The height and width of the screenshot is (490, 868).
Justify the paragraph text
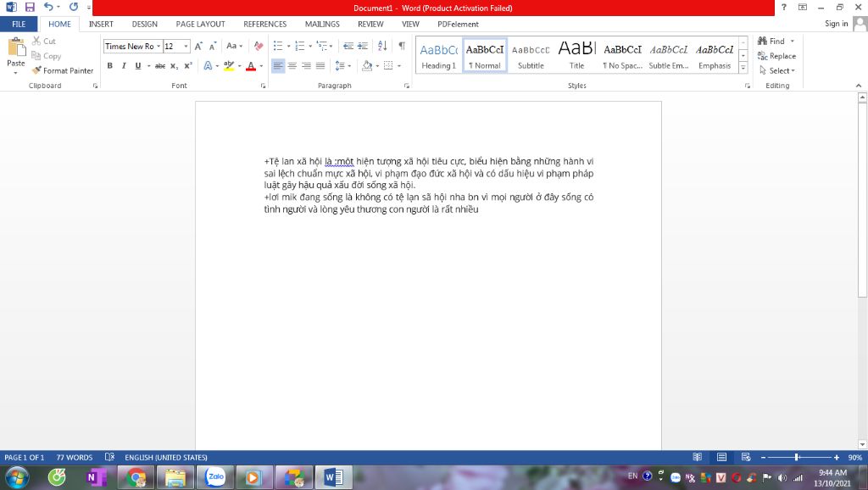tap(320, 65)
